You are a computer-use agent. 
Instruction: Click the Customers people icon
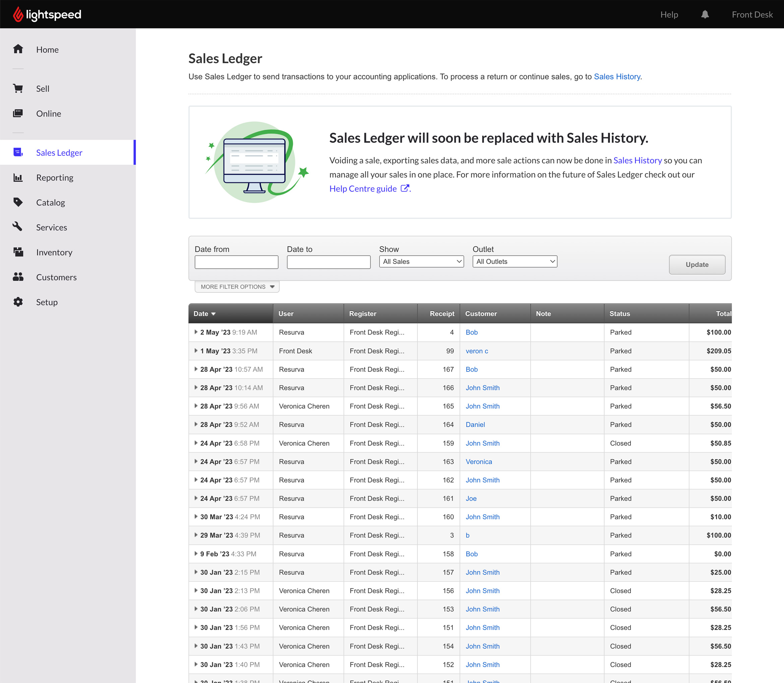18,277
